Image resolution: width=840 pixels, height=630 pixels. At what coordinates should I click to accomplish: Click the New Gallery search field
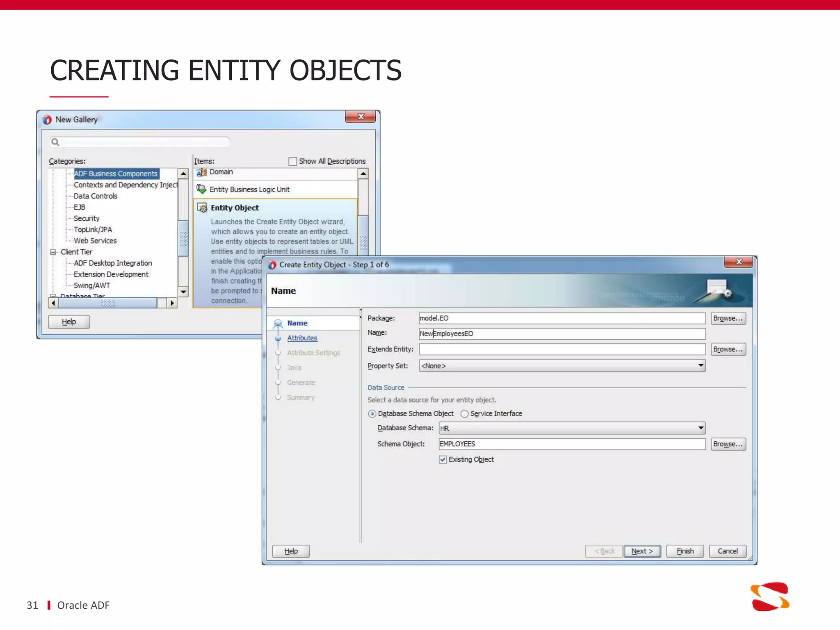(139, 142)
